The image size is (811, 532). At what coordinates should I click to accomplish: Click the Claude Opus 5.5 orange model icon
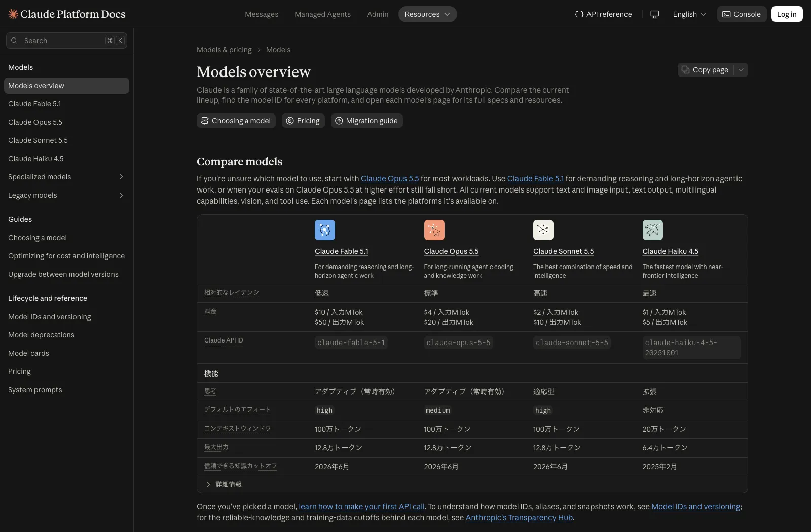(434, 230)
